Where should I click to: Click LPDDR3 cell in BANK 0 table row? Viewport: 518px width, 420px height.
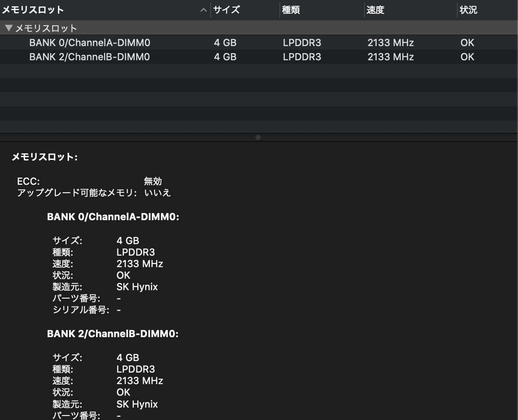tap(302, 43)
